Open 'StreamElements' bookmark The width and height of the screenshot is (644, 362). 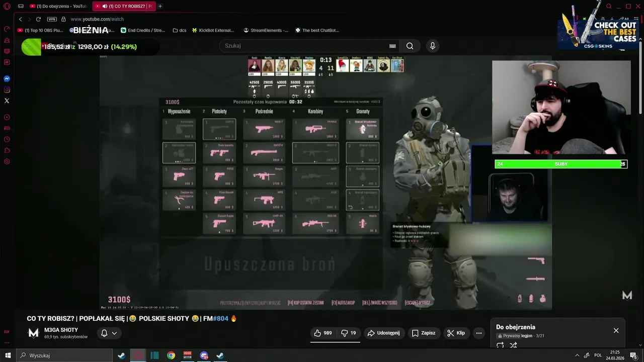(x=266, y=30)
